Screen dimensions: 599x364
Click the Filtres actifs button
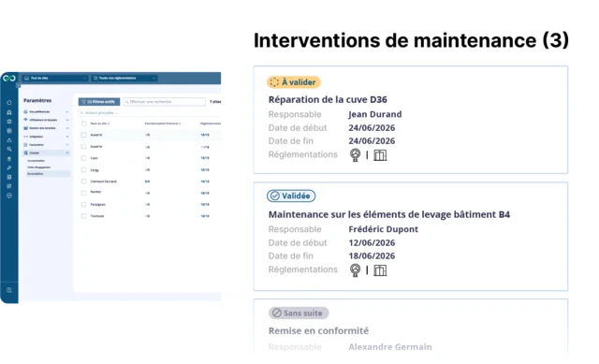[x=99, y=102]
